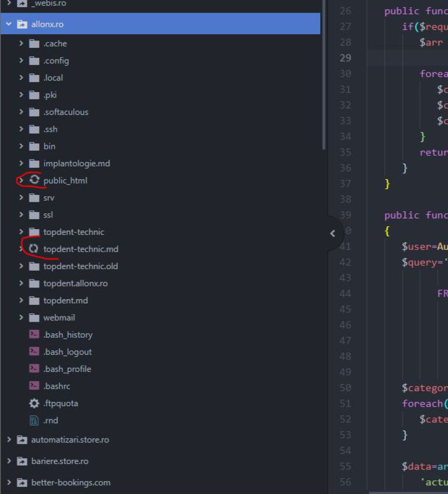The width and height of the screenshot is (448, 494).
Task: Click the .softaculous folder icon
Action: click(x=34, y=112)
